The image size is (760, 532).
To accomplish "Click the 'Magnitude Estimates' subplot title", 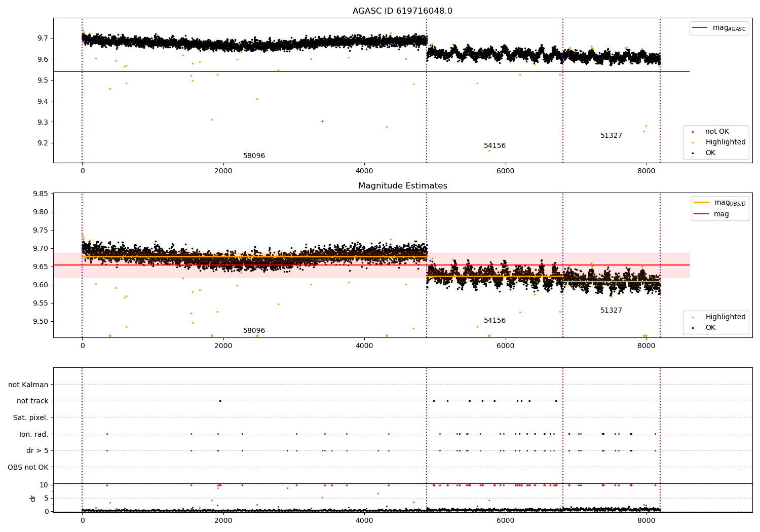I will [x=402, y=186].
